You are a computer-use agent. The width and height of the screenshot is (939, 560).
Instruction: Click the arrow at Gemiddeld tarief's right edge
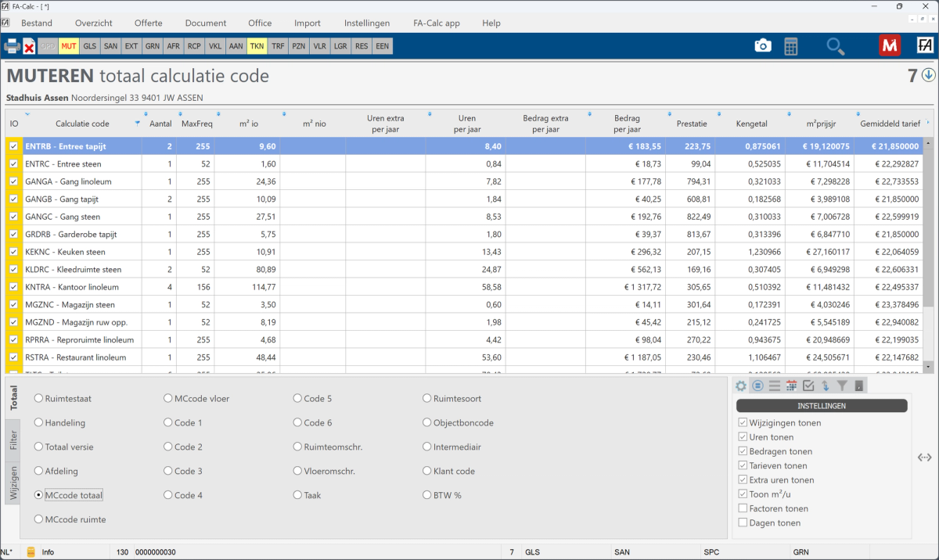[928, 124]
